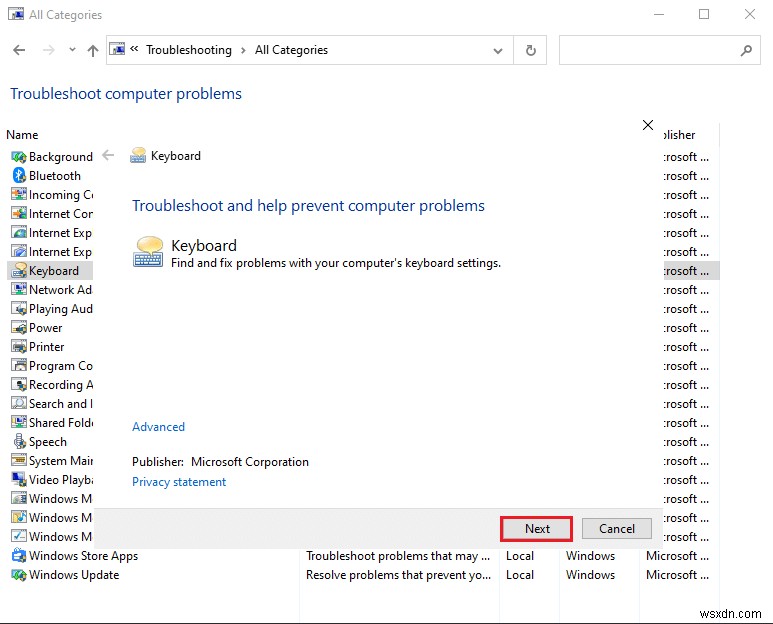Navigate forward with the toolbar arrow
This screenshot has height=624, width=773.
tap(48, 50)
